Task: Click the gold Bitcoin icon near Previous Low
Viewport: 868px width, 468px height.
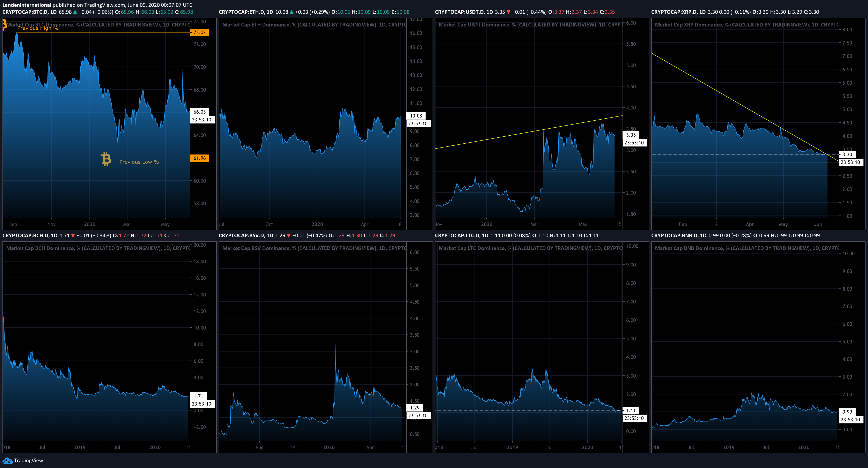Action: [106, 159]
